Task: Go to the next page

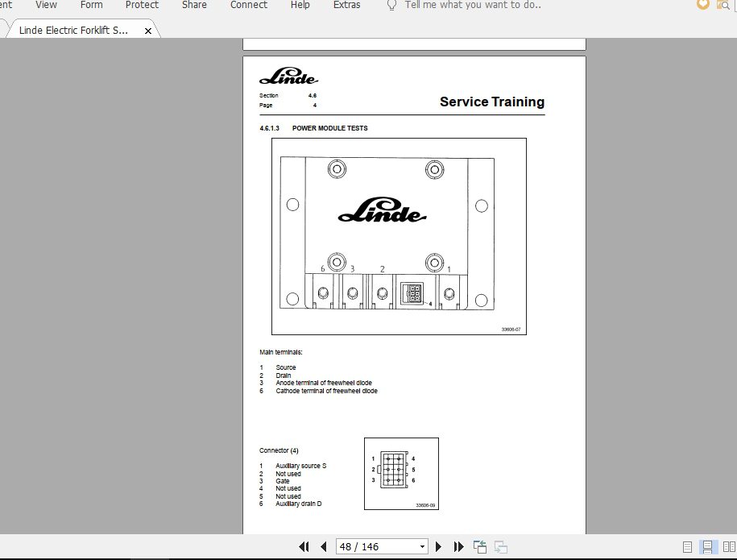Action: (x=438, y=547)
